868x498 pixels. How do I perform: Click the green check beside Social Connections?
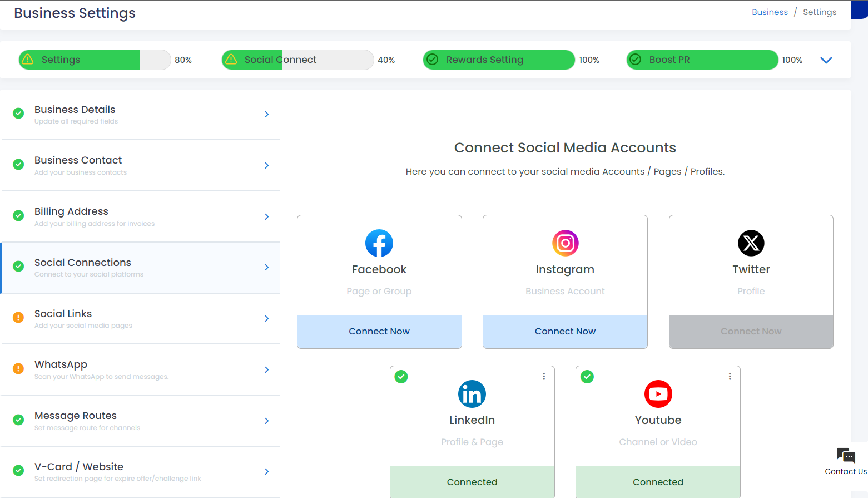point(18,267)
